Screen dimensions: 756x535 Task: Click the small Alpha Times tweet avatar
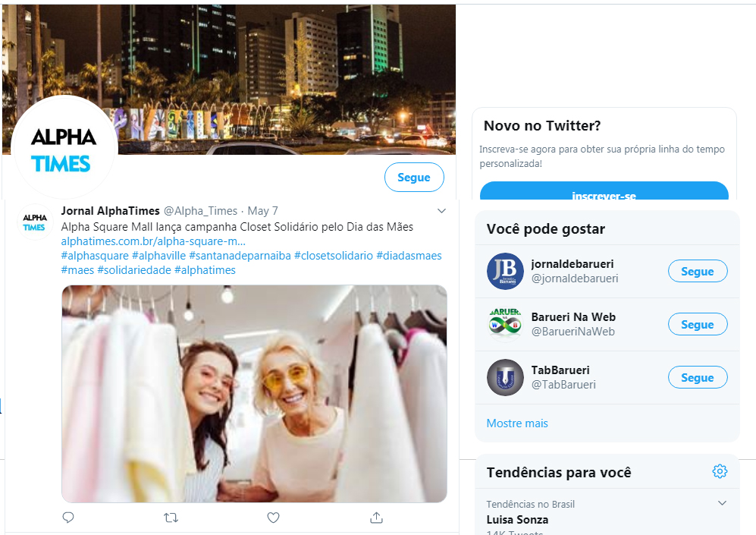click(34, 222)
